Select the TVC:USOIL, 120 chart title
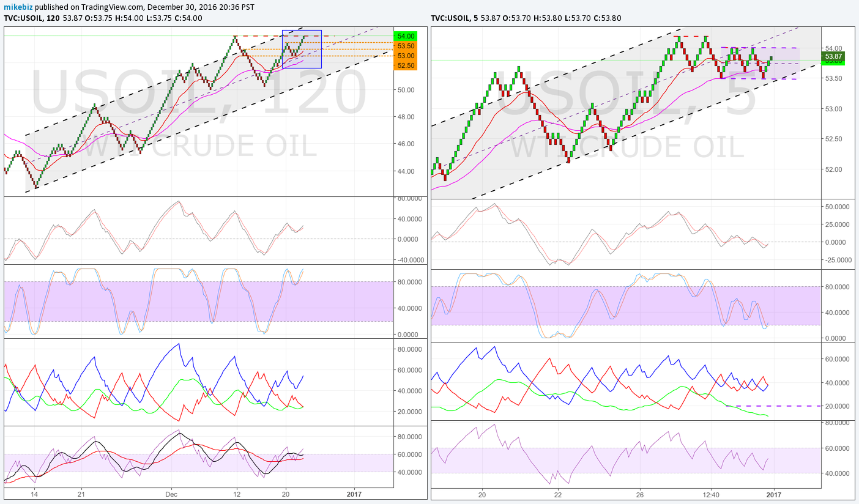 32,18
